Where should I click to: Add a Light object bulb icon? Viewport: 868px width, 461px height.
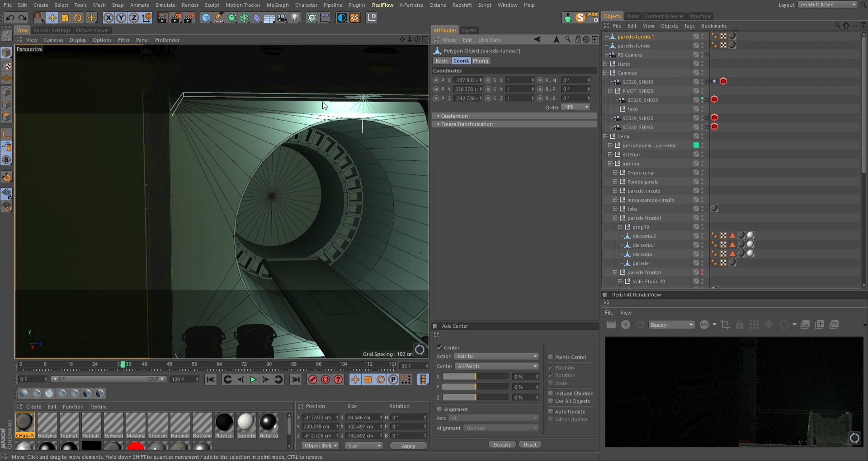click(x=295, y=18)
